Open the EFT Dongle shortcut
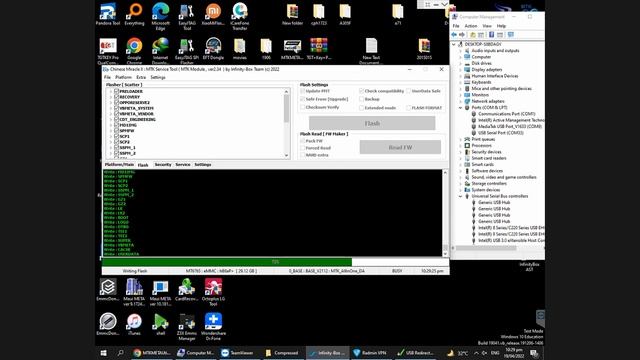This screenshot has height=360, width=640. pos(213,49)
